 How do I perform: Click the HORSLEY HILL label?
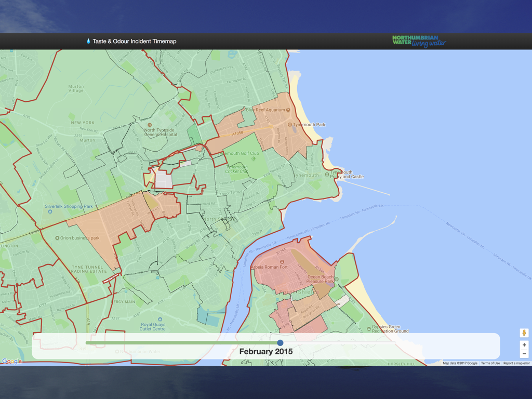[402, 364]
